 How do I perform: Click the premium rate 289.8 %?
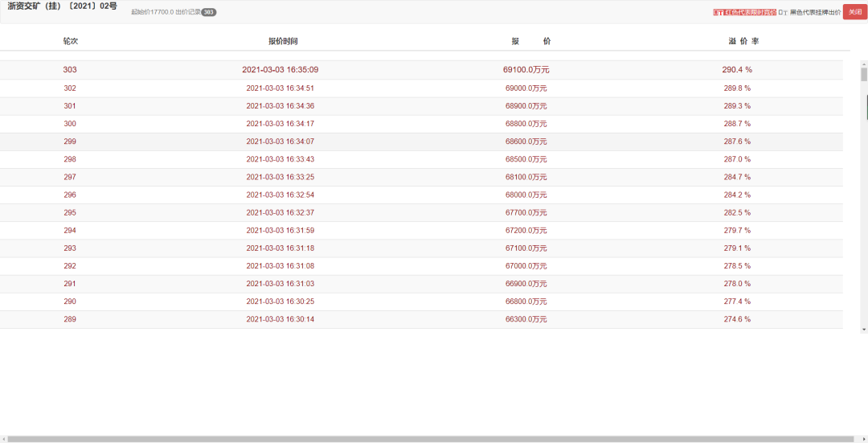(x=737, y=88)
